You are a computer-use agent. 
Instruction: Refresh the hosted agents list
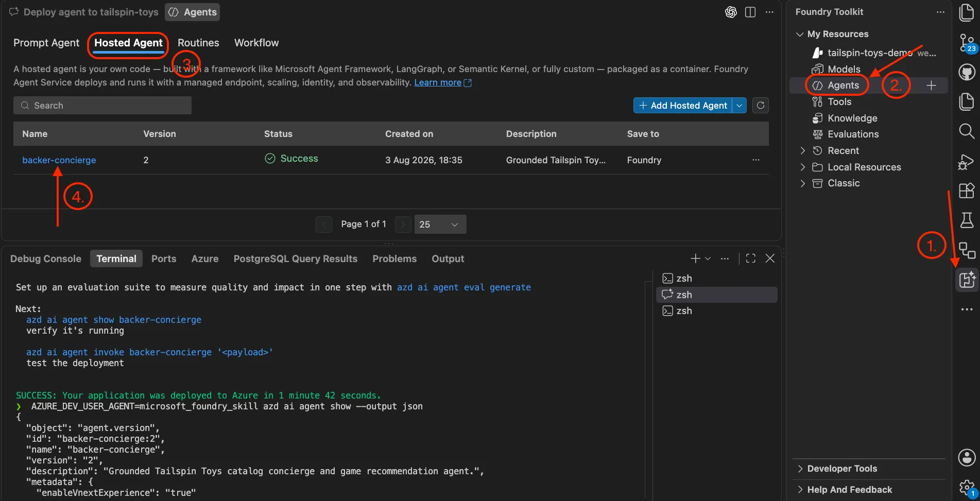point(761,105)
